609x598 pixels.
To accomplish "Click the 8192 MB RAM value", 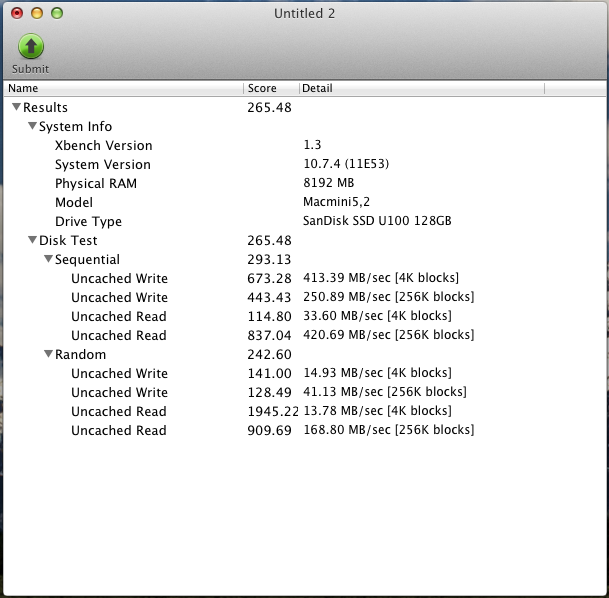I will pyautogui.click(x=329, y=183).
